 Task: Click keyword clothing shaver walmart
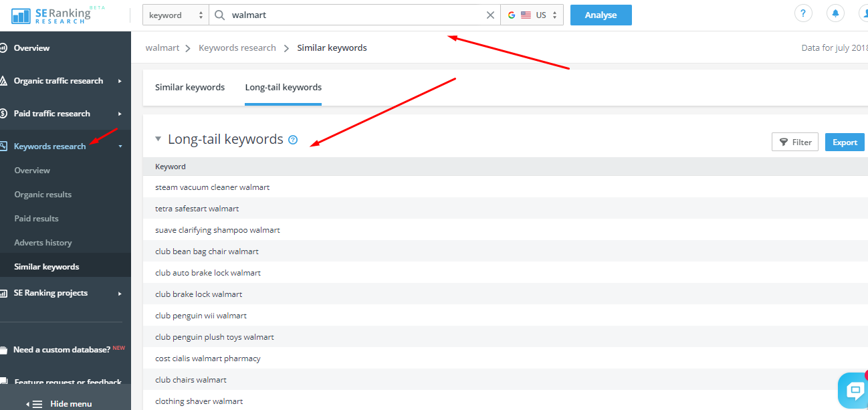pos(199,401)
